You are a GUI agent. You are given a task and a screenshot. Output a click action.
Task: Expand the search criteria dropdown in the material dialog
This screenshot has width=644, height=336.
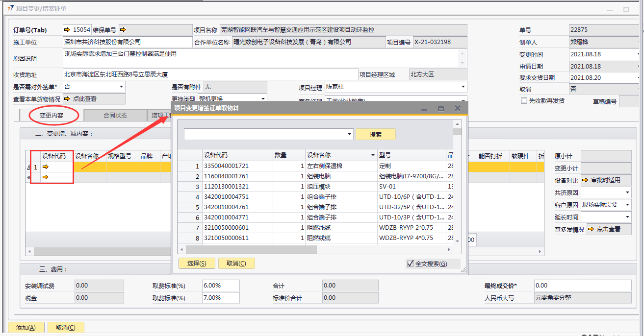pos(349,134)
